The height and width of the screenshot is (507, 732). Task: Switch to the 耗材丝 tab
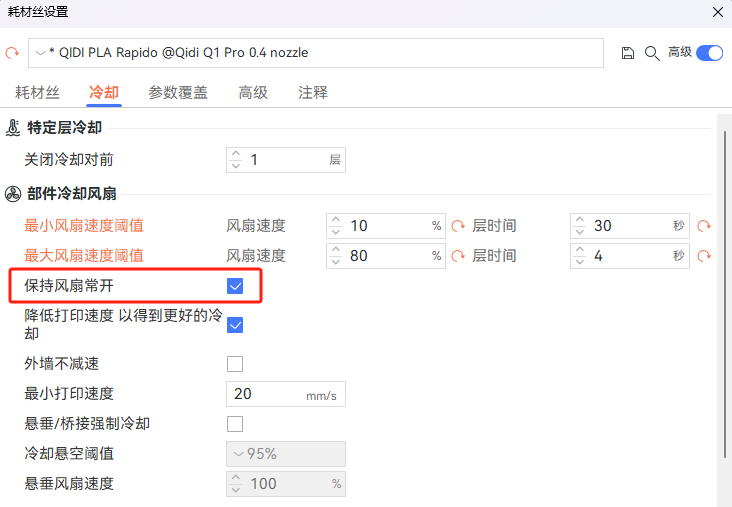pos(37,93)
